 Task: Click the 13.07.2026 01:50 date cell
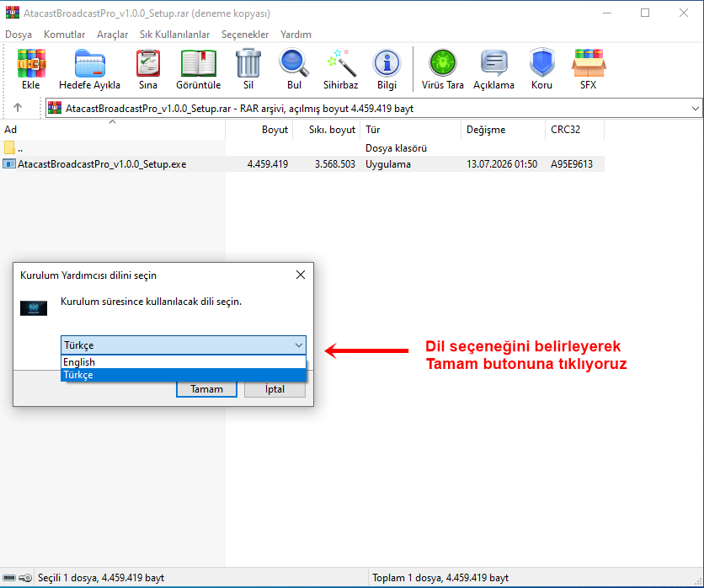coord(502,164)
